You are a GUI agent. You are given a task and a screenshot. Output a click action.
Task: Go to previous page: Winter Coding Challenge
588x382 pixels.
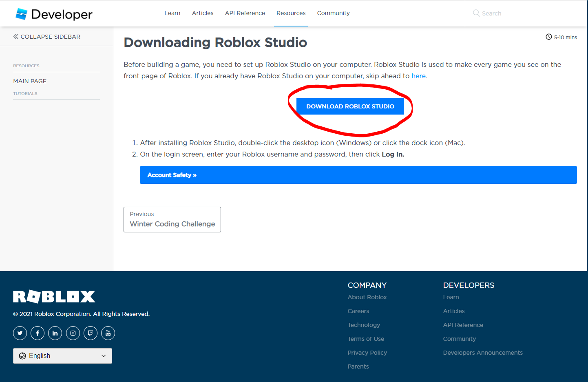coord(172,219)
